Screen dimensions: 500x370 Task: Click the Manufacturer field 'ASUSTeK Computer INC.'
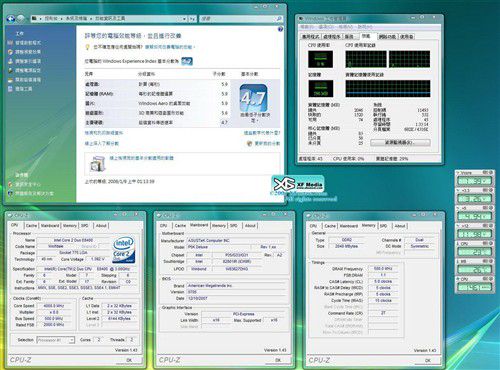tap(237, 240)
